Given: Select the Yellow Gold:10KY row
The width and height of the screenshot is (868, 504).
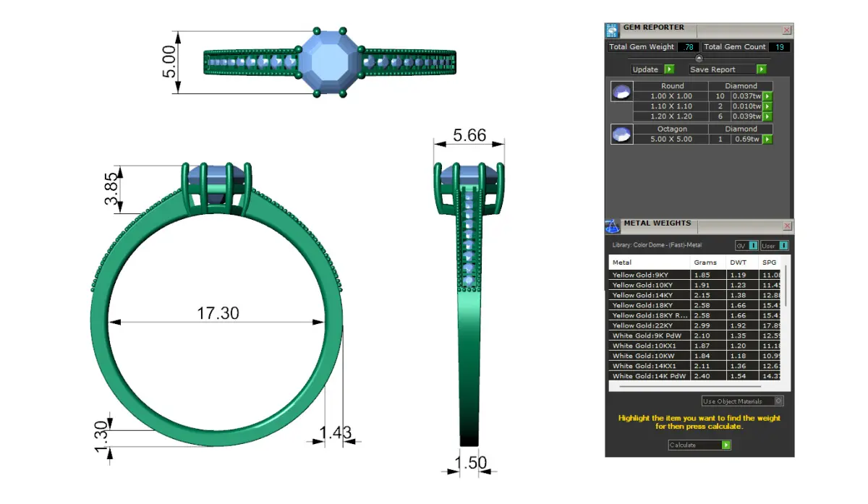Looking at the screenshot, I should tap(696, 285).
